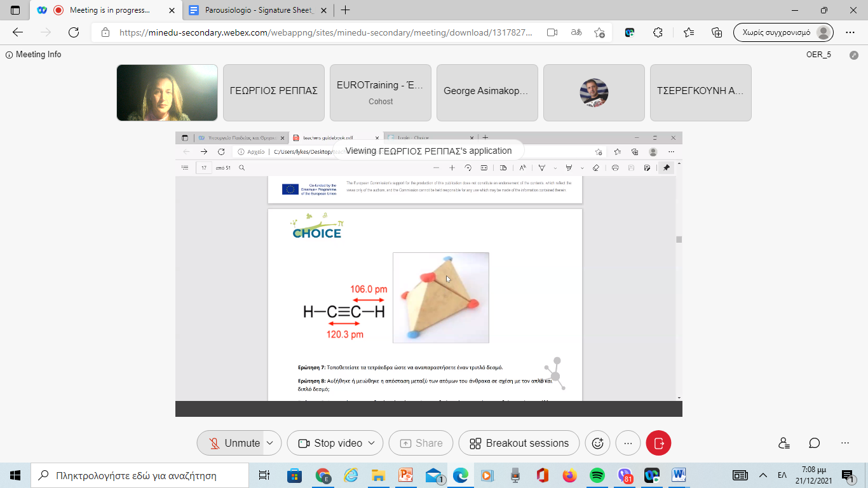Open the Spotify icon in the taskbar
Viewport: 868px width, 488px height.
pos(597,475)
